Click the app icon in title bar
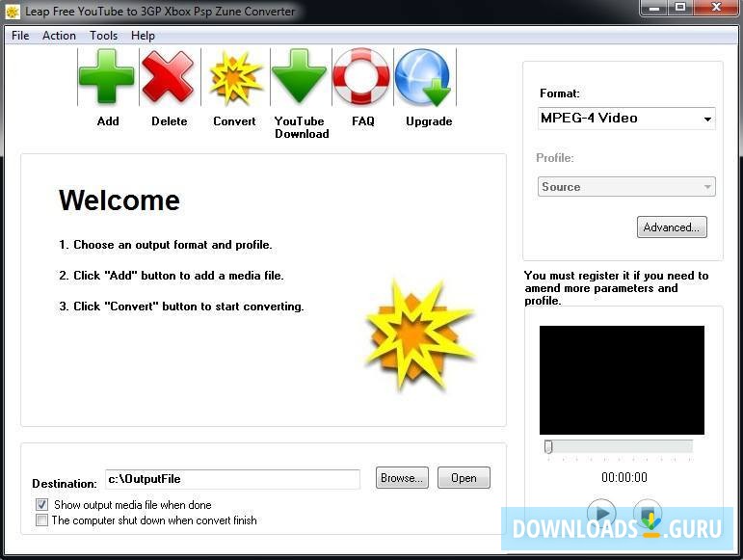Image resolution: width=743 pixels, height=560 pixels. click(x=13, y=12)
